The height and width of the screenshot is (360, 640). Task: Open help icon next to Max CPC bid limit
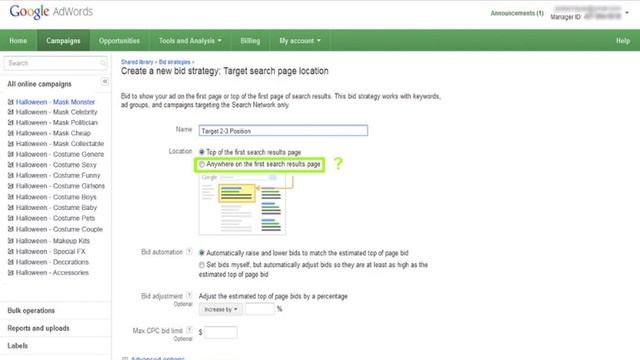point(189,330)
